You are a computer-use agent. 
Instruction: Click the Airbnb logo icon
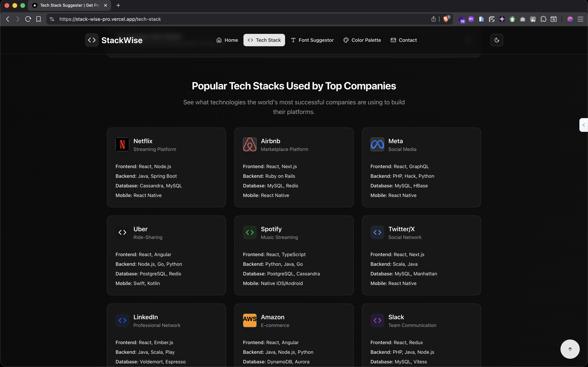250,144
